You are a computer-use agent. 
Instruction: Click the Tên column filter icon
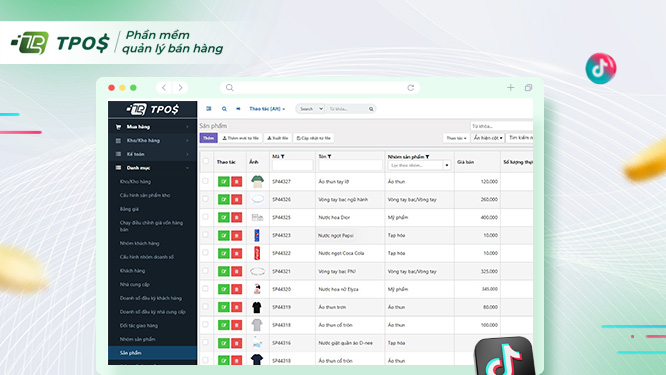coord(329,156)
